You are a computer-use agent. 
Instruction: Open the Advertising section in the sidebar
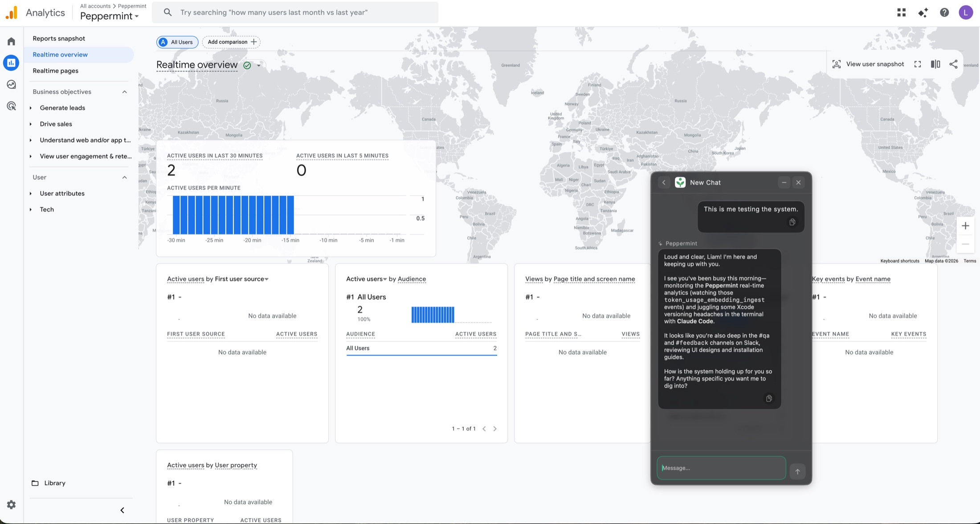(x=11, y=105)
